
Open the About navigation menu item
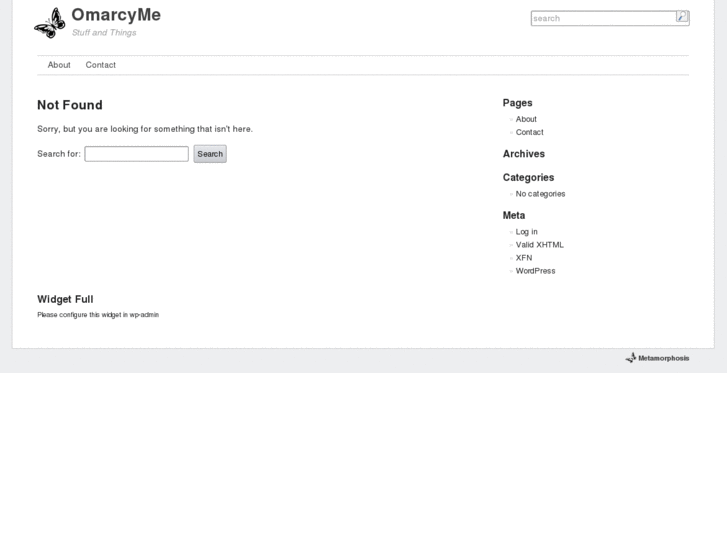pyautogui.click(x=59, y=65)
